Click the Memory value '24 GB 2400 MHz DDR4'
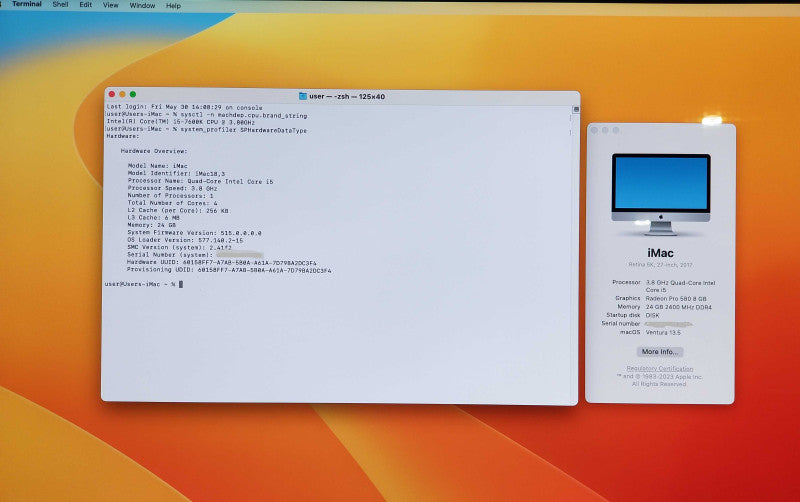 (x=679, y=307)
